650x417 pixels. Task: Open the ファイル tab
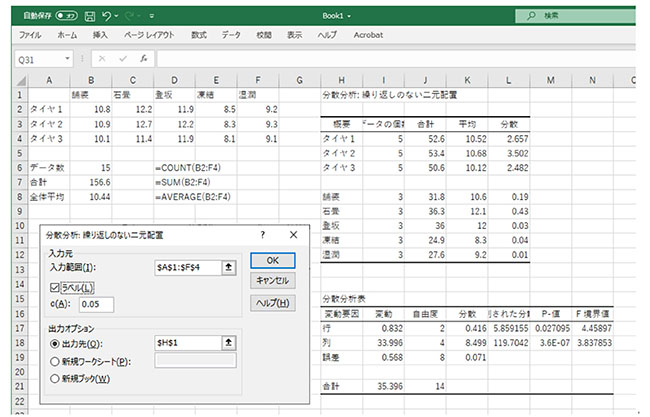[30, 35]
